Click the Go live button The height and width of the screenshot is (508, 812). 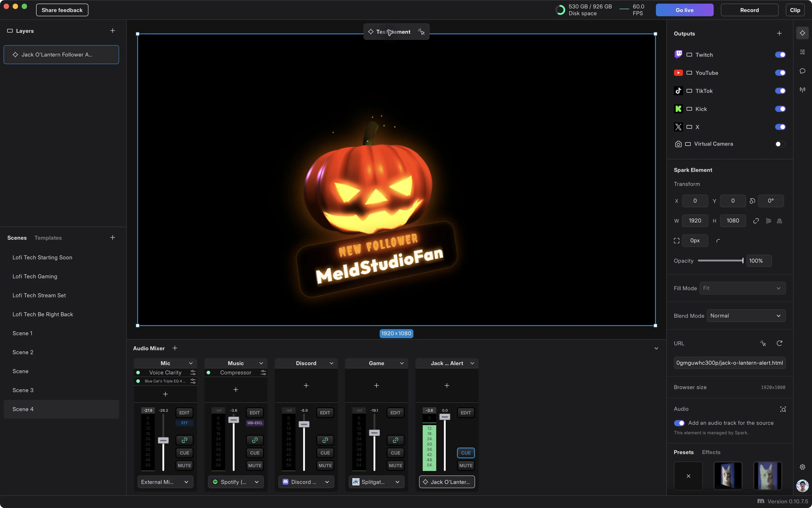[x=685, y=10]
